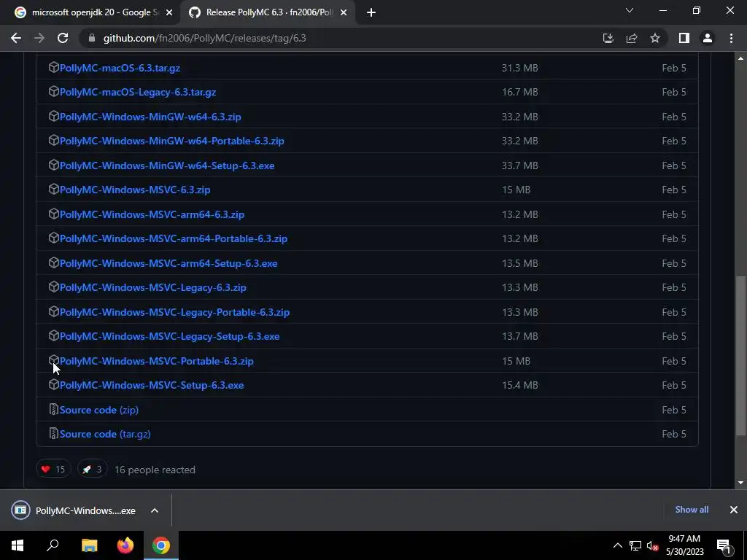
Task: Click the page vertical scrollbar thumb
Action: click(741, 355)
